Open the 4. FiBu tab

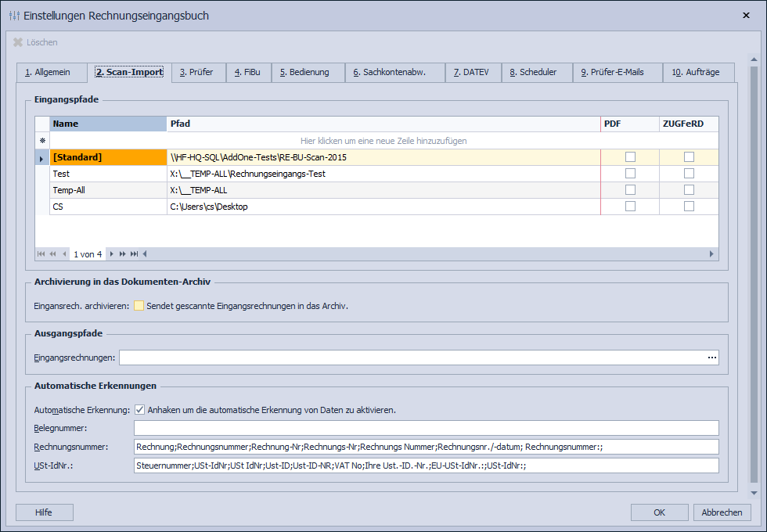click(247, 73)
